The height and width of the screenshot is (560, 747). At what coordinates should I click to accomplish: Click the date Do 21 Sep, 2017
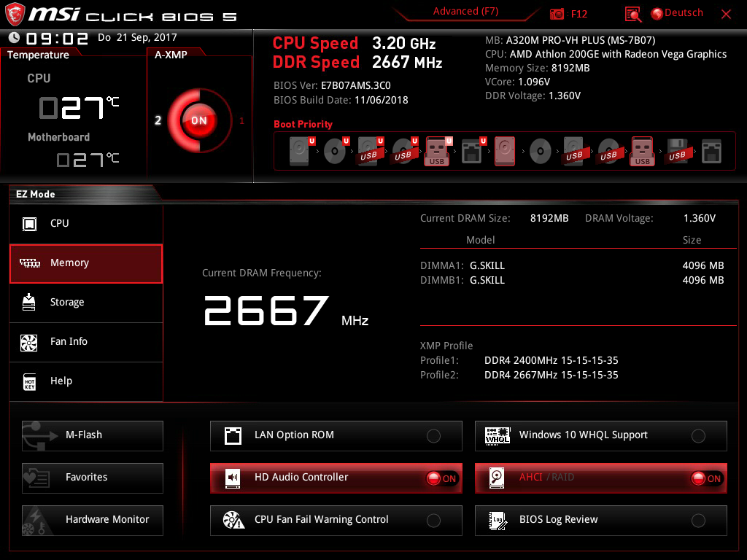(x=137, y=38)
